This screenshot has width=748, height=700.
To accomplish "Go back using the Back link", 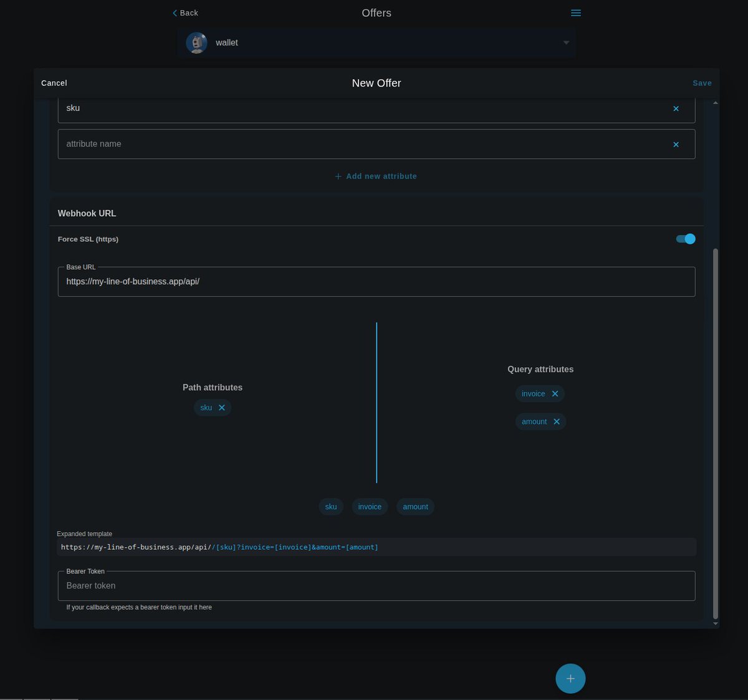I will [185, 13].
